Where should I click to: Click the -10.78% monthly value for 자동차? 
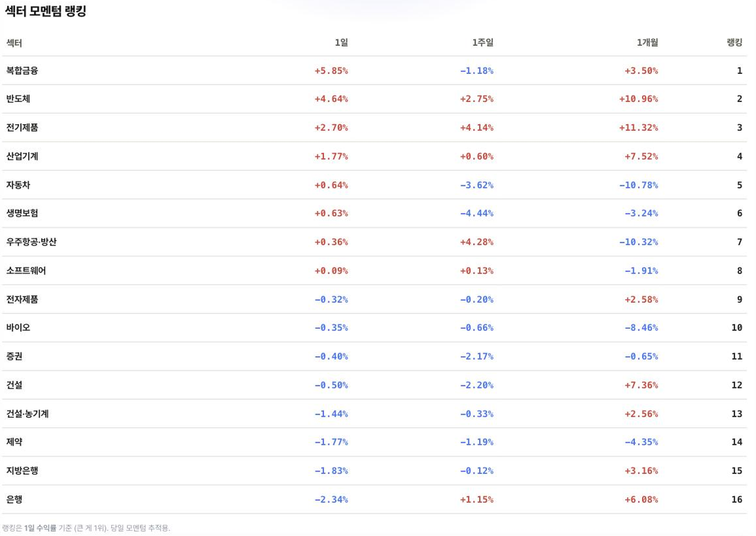coord(638,185)
